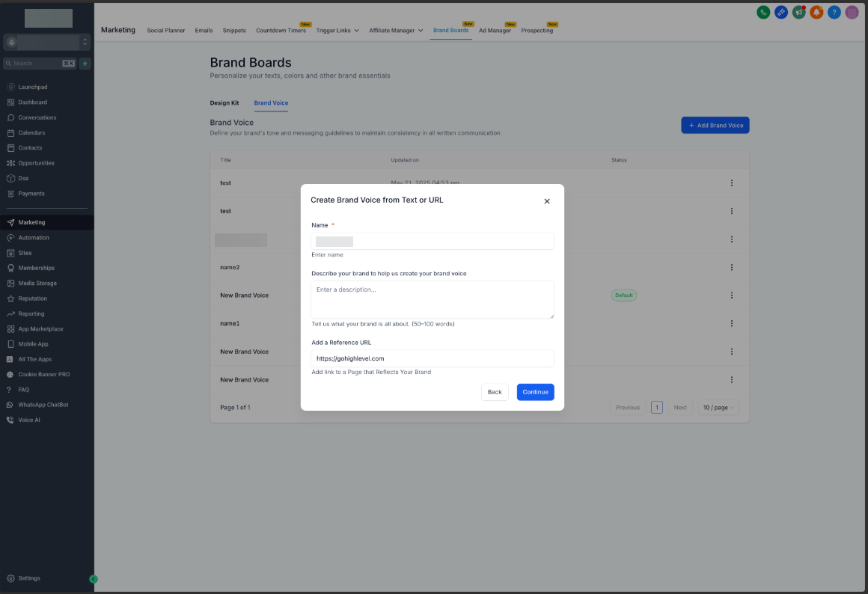
Task: Click the orange notifications bell icon
Action: click(816, 12)
